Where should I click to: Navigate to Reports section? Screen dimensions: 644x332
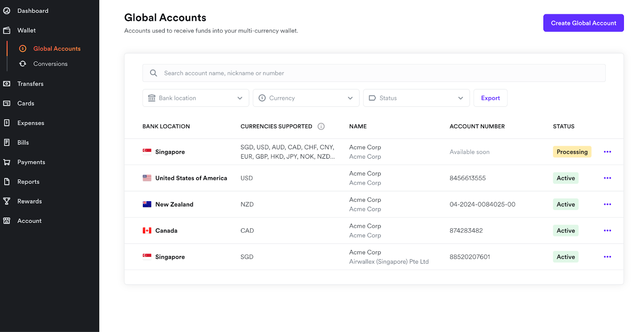[28, 182]
